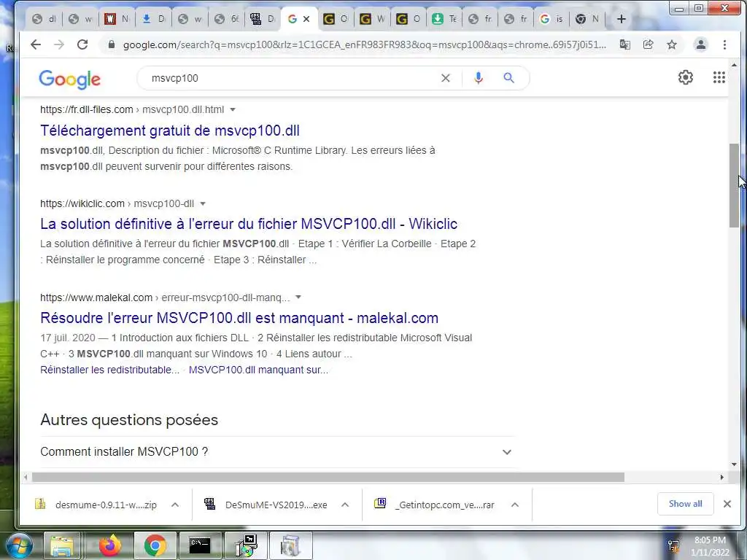This screenshot has width=747, height=560.
Task: Start voice search with microphone
Action: 479,78
